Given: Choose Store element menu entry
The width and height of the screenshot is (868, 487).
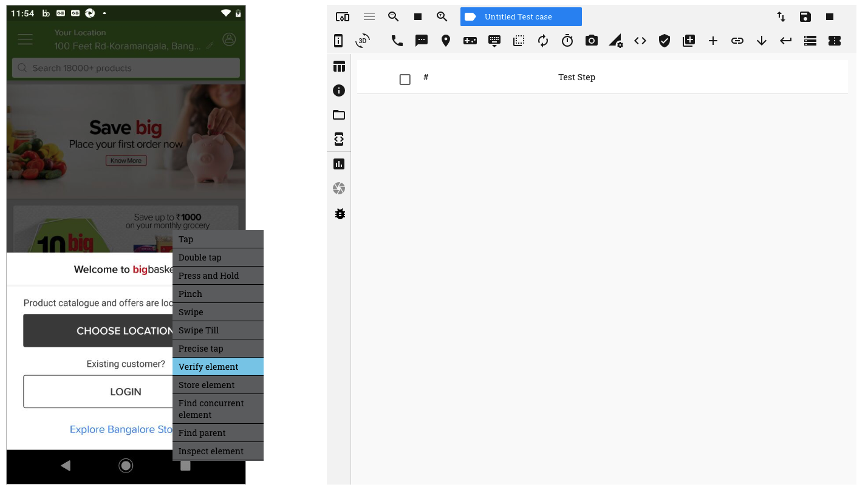Looking at the screenshot, I should (x=218, y=385).
